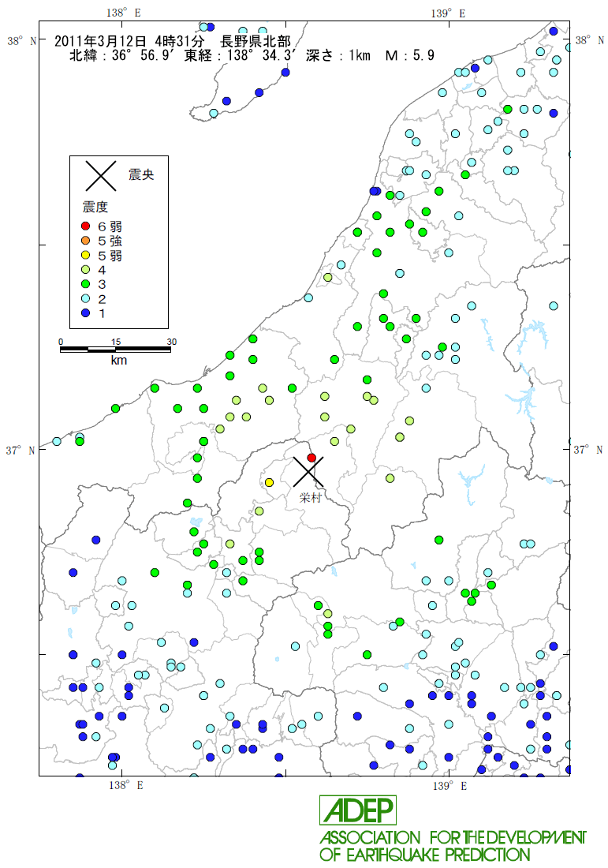The image size is (608, 868).
Task: Pick the yellow 5弱 swatch in the legend
Action: pyautogui.click(x=85, y=255)
